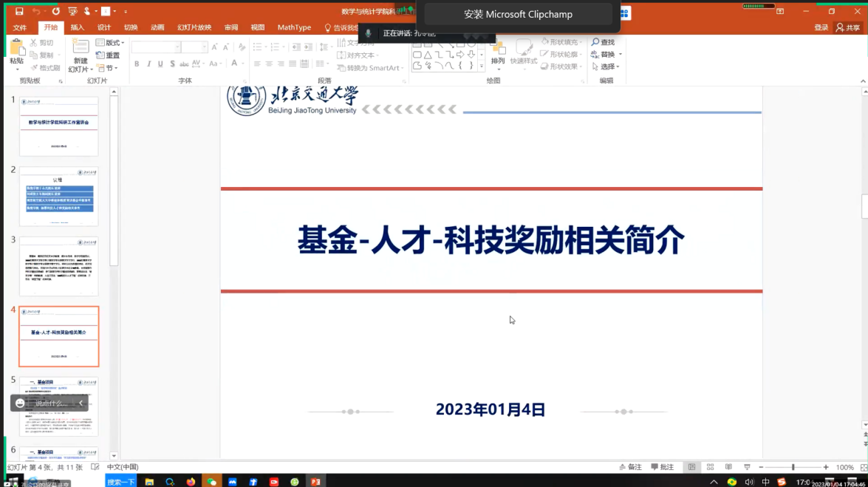868x487 pixels.
Task: Apply text shadow formatting
Action: [172, 64]
